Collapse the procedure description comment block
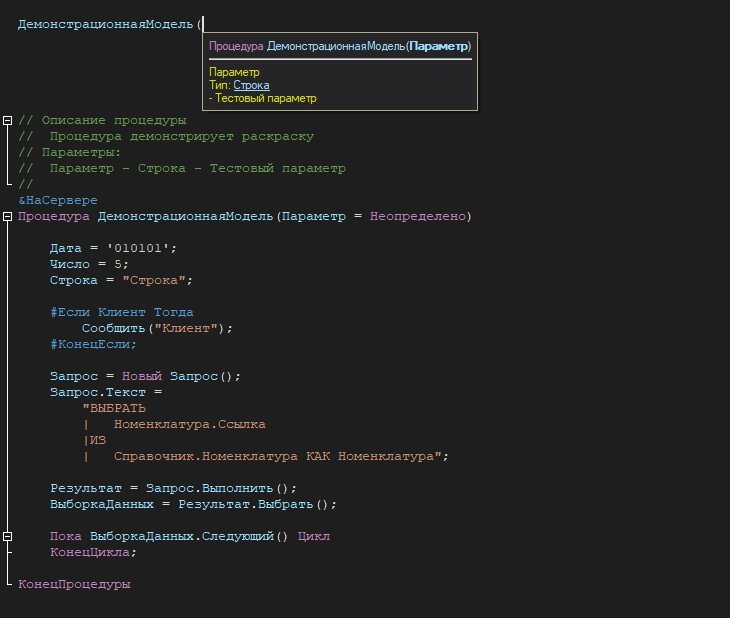Viewport: 730px width, 618px height. [x=7, y=121]
